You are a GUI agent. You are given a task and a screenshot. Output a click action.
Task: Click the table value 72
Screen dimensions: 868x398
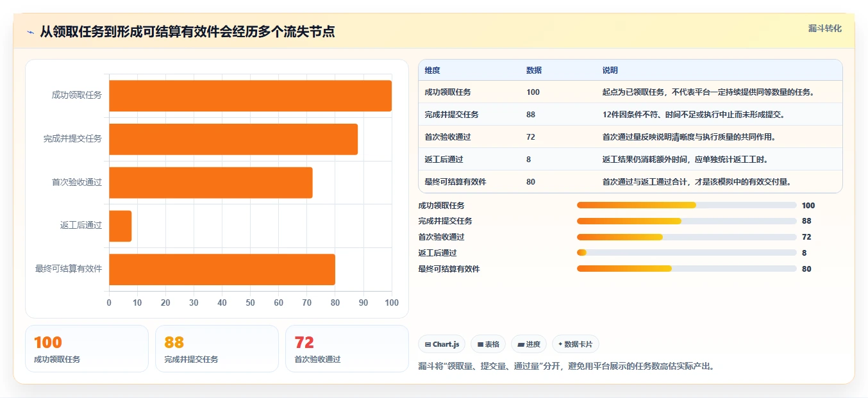(531, 137)
